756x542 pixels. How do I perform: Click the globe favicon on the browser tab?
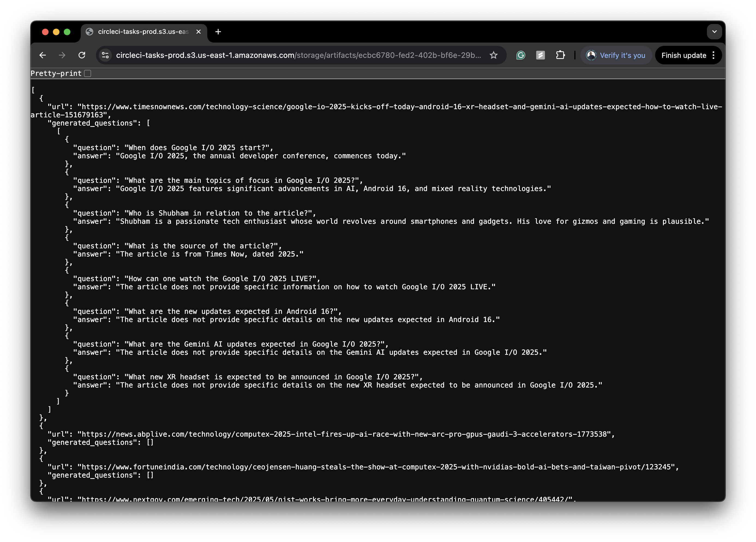(x=89, y=31)
